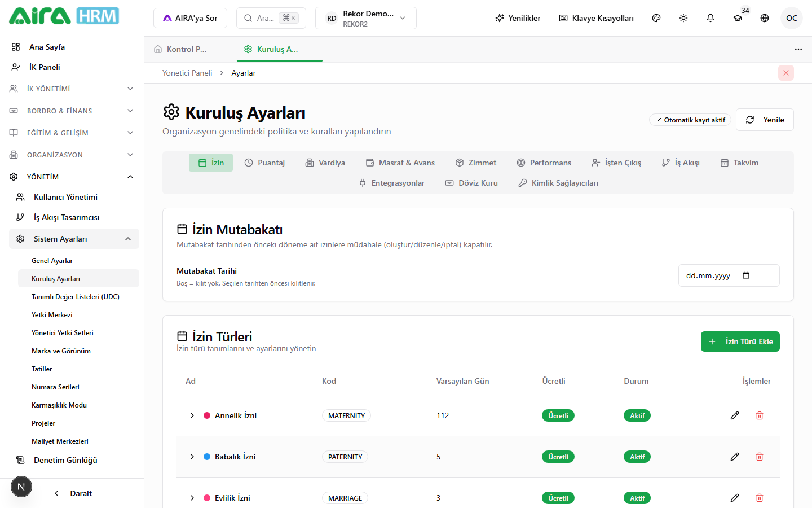The width and height of the screenshot is (812, 508).
Task: Open language globe icon
Action: tap(765, 18)
